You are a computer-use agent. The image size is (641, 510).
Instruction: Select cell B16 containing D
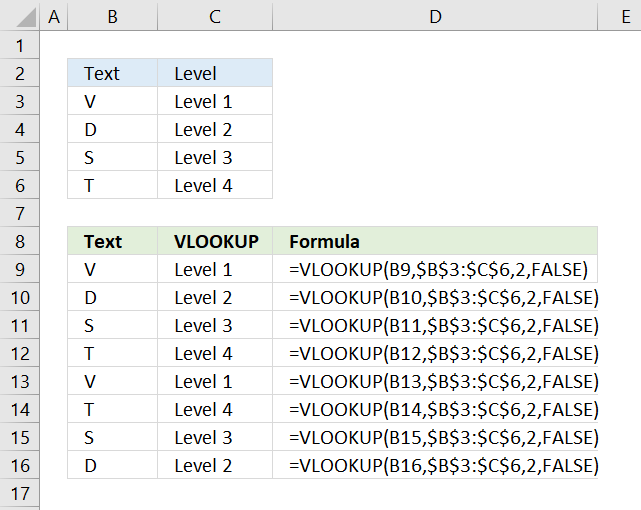112,465
